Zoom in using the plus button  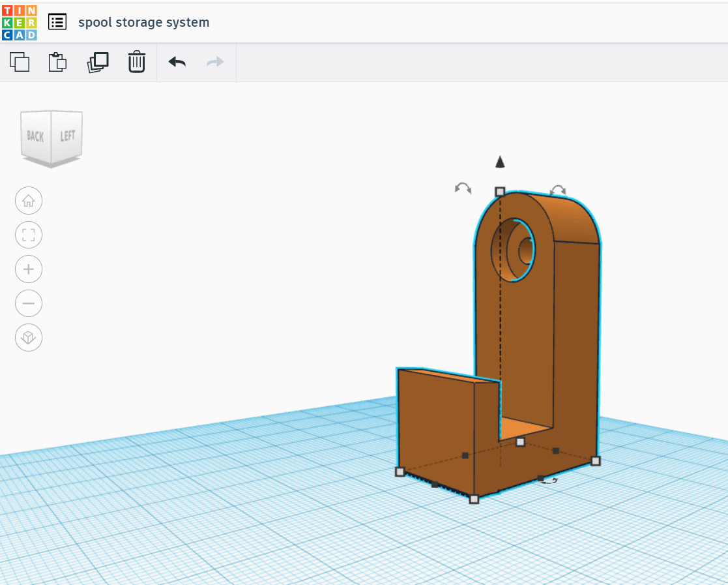(x=28, y=269)
